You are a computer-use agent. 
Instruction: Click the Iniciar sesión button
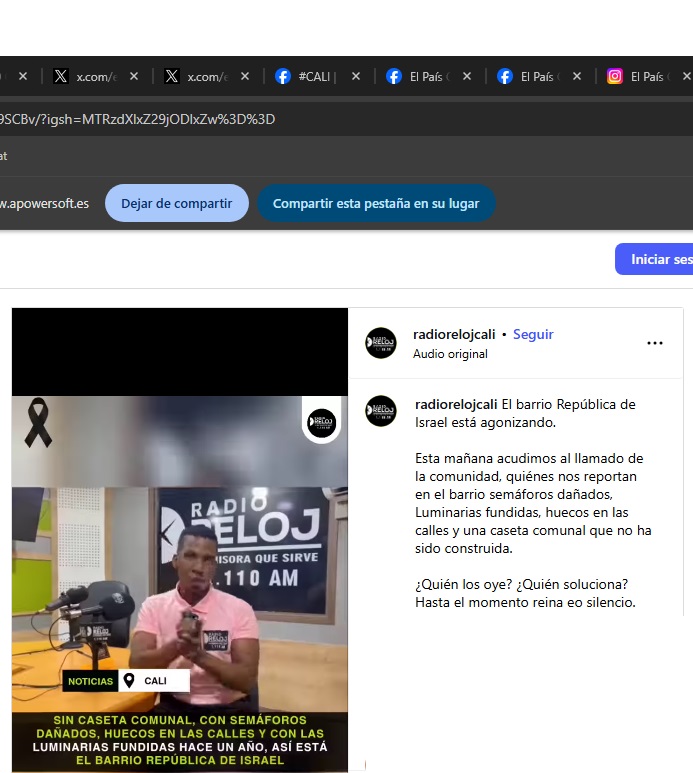coord(655,259)
